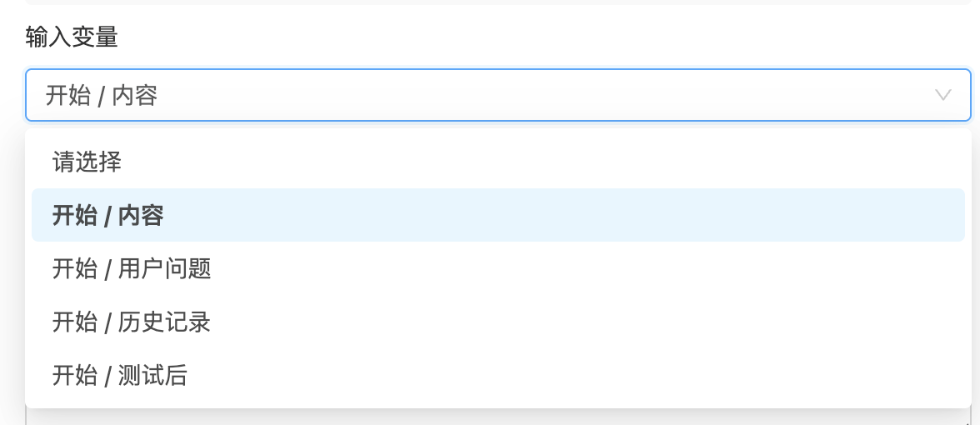Click the 输入变量 field label
Screen dimensions: 980x425
(x=72, y=37)
